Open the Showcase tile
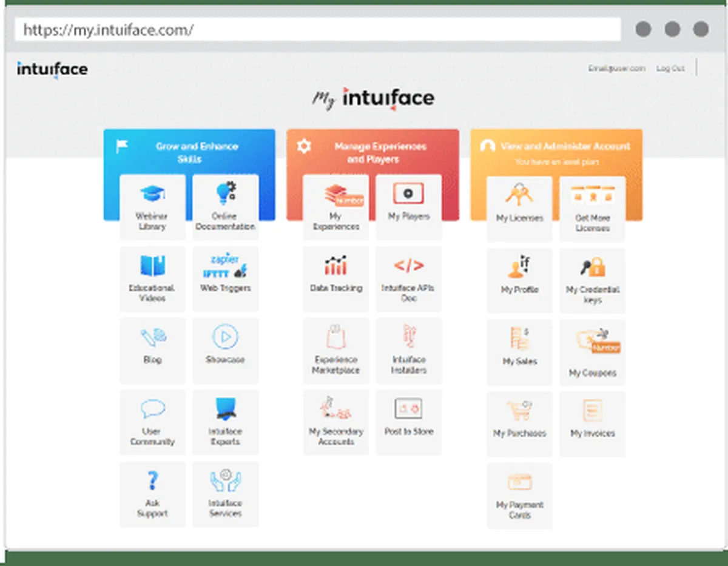This screenshot has height=566, width=728. point(225,351)
